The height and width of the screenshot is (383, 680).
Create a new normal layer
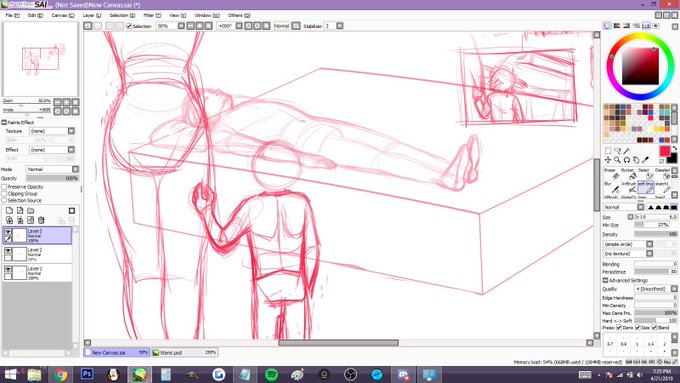(x=9, y=210)
